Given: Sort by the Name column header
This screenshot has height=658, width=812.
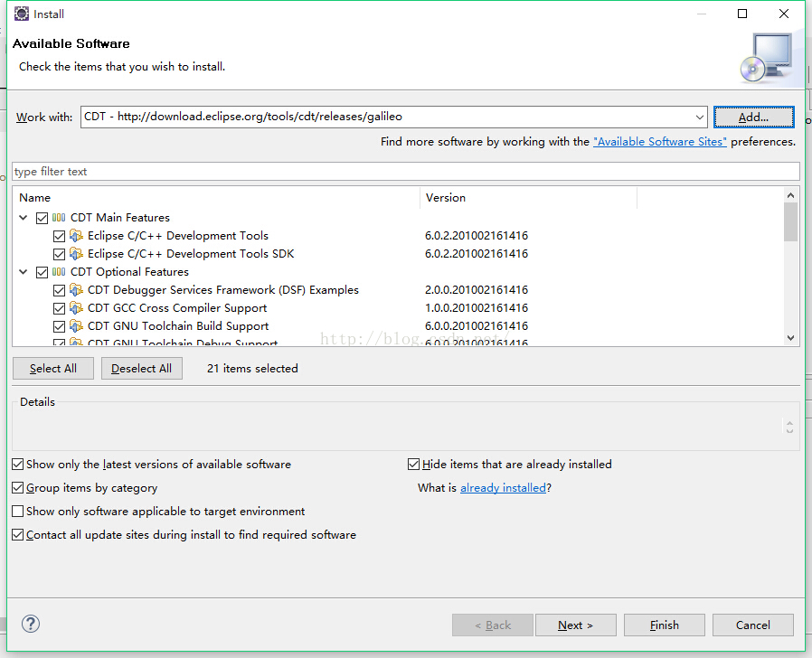Looking at the screenshot, I should click(x=216, y=198).
